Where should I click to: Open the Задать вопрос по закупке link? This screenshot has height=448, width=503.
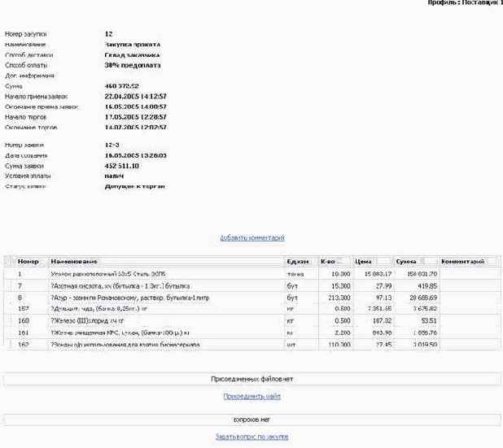(x=251, y=437)
